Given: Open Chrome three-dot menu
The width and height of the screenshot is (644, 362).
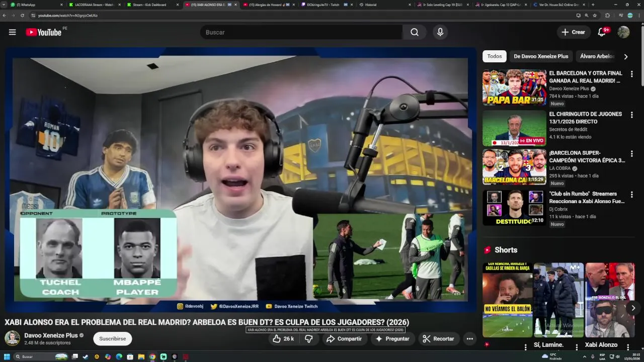Looking at the screenshot, I should pyautogui.click(x=638, y=16).
